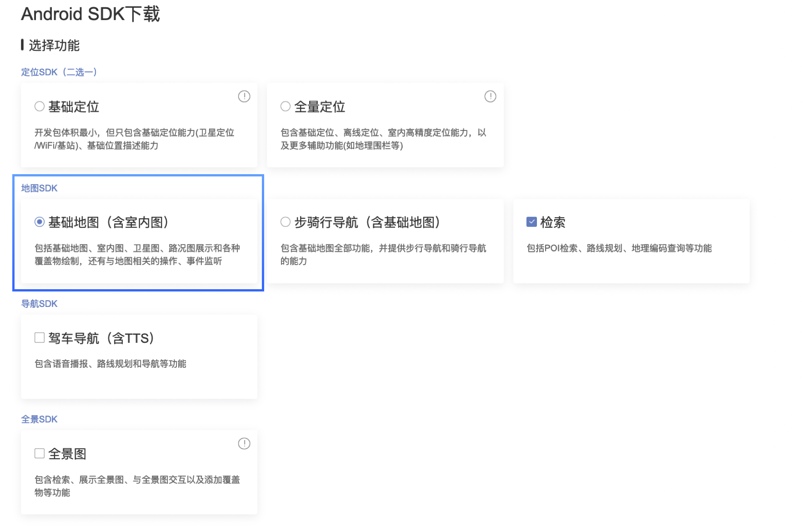Click the 选择功能 section heading
The image size is (802, 532).
click(x=54, y=45)
